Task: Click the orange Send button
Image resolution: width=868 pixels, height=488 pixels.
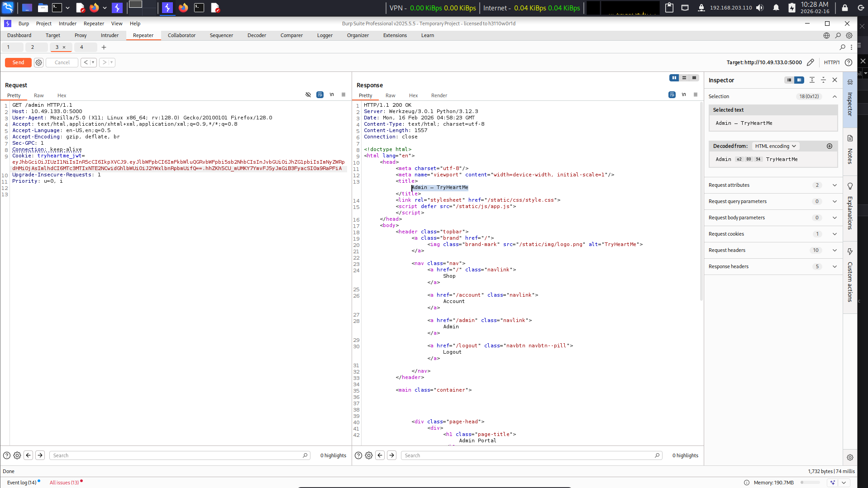Action: click(x=18, y=62)
